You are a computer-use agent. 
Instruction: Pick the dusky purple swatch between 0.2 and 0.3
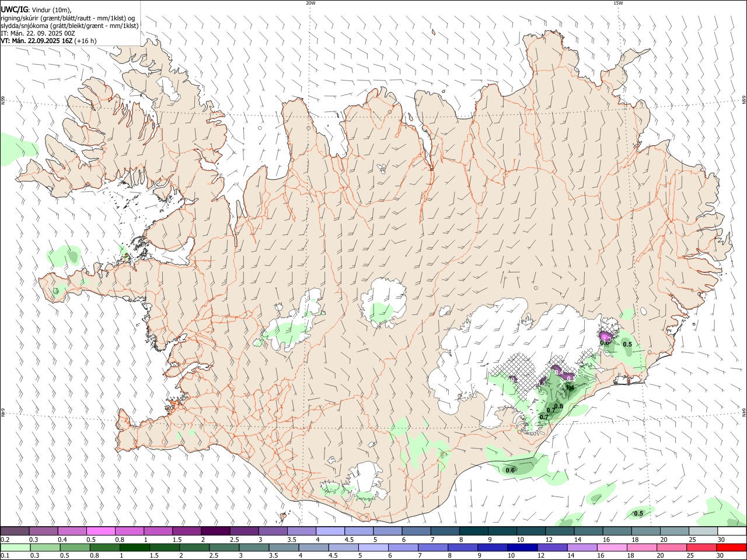(x=15, y=531)
